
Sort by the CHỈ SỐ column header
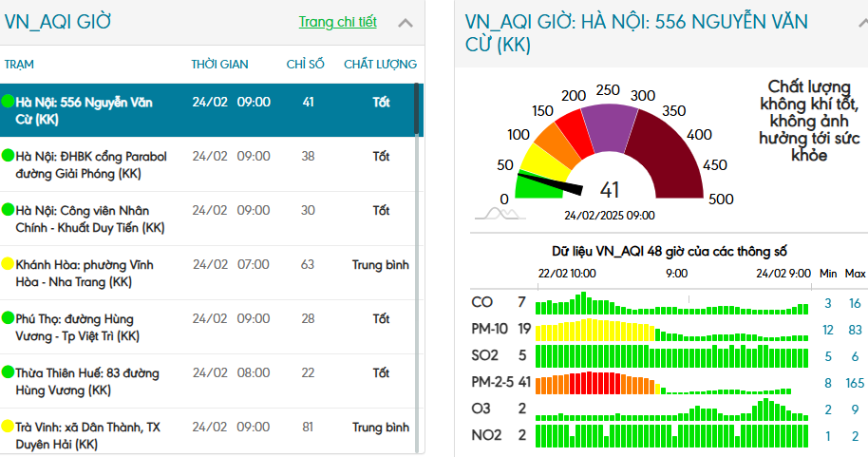[x=305, y=64]
